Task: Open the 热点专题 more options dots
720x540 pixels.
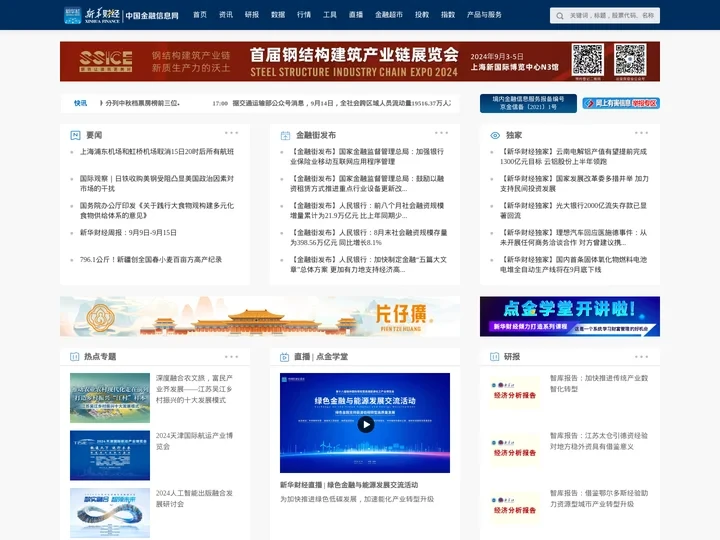Action: pyautogui.click(x=231, y=356)
